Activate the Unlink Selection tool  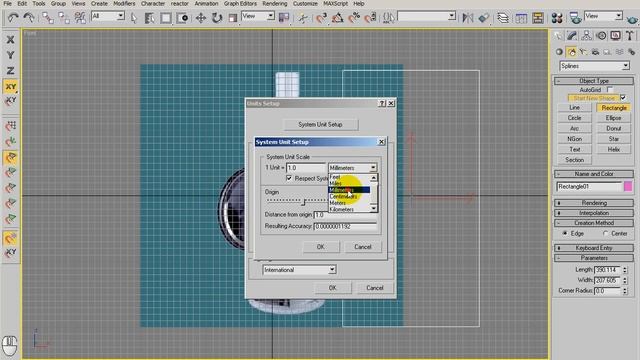click(64, 18)
